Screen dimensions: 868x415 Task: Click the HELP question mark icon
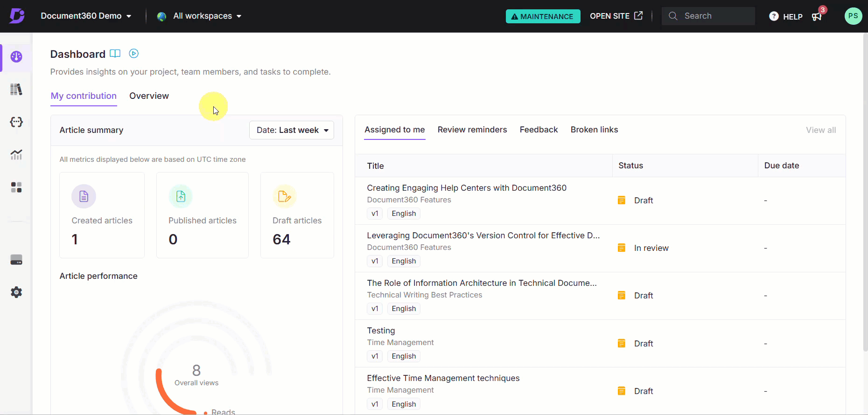tap(774, 16)
